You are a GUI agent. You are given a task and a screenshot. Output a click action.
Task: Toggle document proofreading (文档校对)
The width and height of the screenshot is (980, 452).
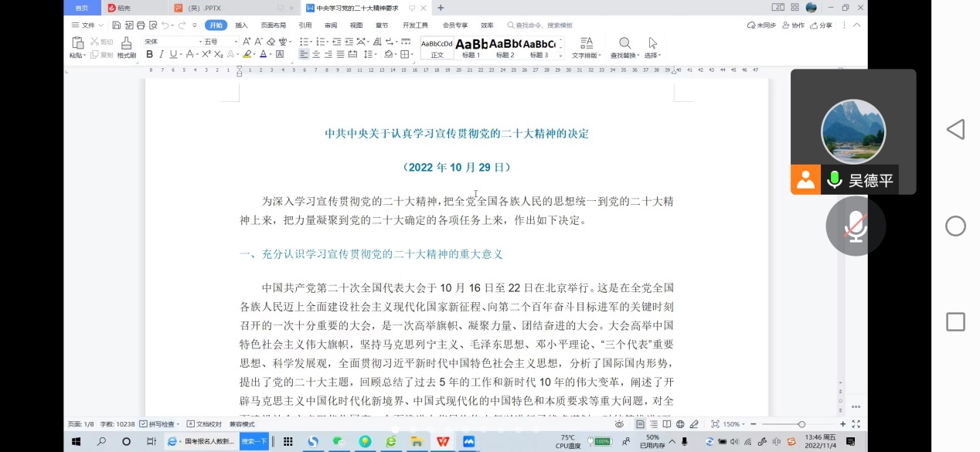(x=205, y=424)
